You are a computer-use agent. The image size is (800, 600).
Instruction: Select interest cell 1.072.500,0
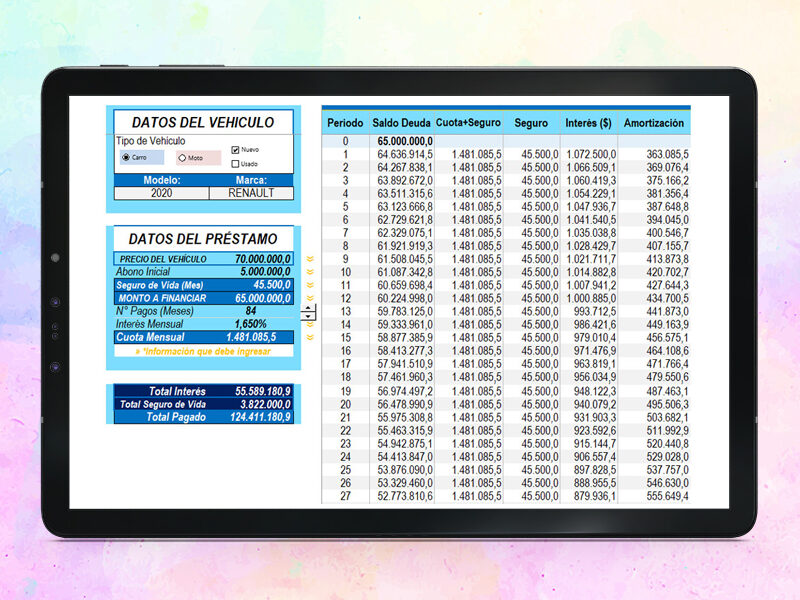coord(591,154)
